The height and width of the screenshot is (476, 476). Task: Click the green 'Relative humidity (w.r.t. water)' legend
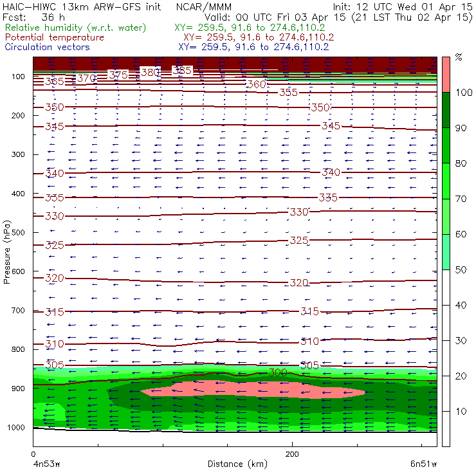pos(75,28)
